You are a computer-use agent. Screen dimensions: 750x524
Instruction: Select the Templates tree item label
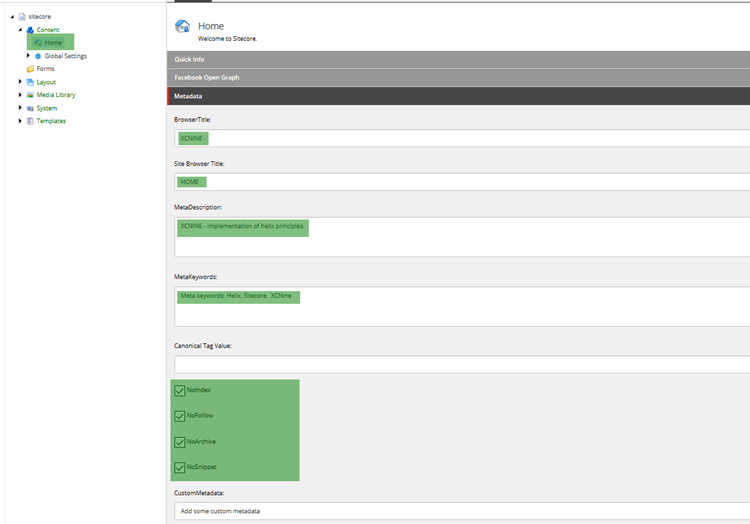[x=51, y=121]
